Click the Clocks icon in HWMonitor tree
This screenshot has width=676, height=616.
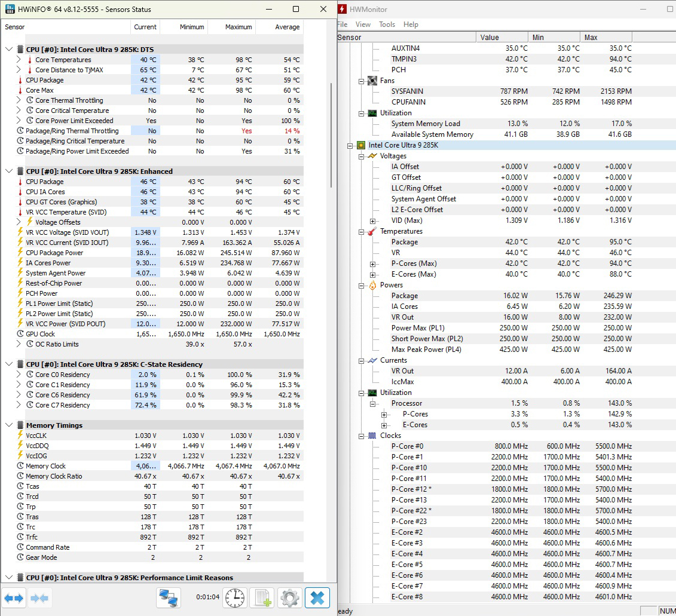pos(372,436)
